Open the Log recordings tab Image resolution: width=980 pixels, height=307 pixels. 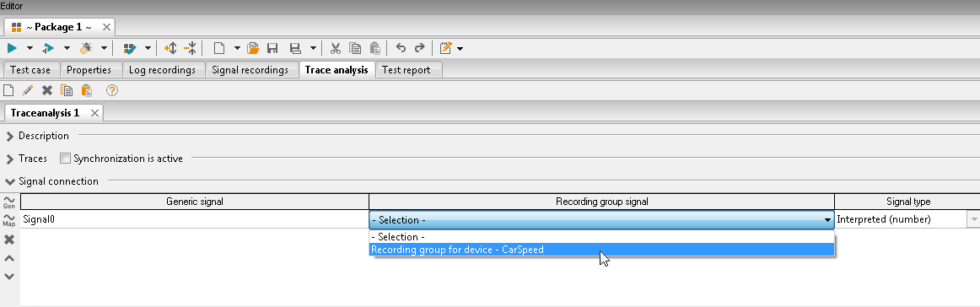tap(163, 70)
